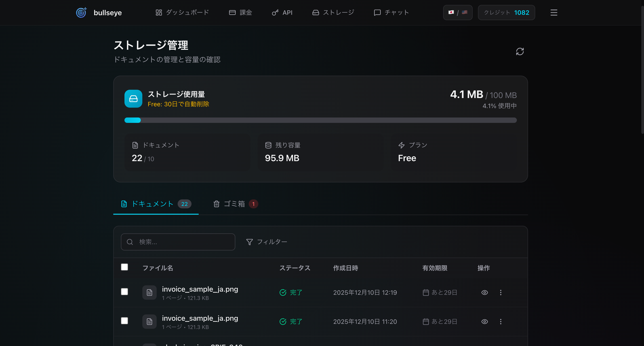Switch language with the flag button

(x=457, y=13)
